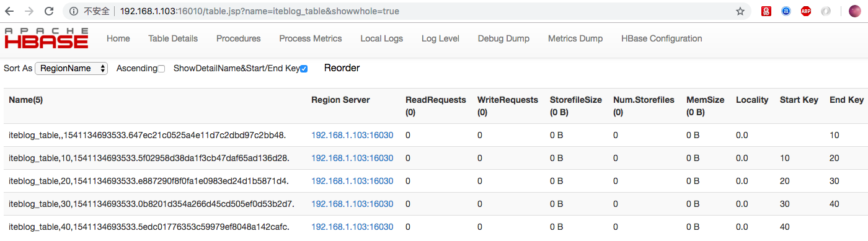Open site info for the not-secure icon
Image resolution: width=868 pixels, height=241 pixels.
point(74,11)
